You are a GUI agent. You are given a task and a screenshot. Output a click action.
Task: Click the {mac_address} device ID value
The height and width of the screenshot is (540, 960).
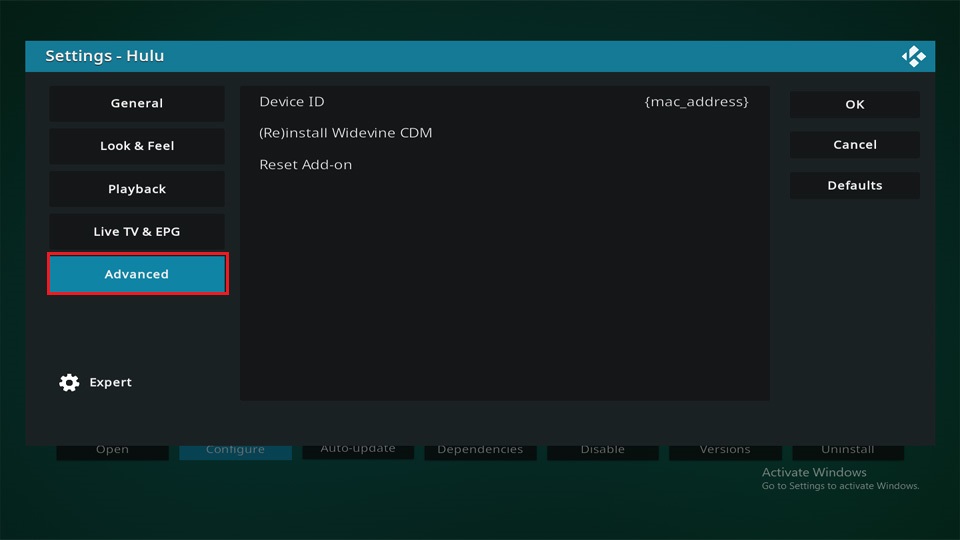tap(696, 102)
